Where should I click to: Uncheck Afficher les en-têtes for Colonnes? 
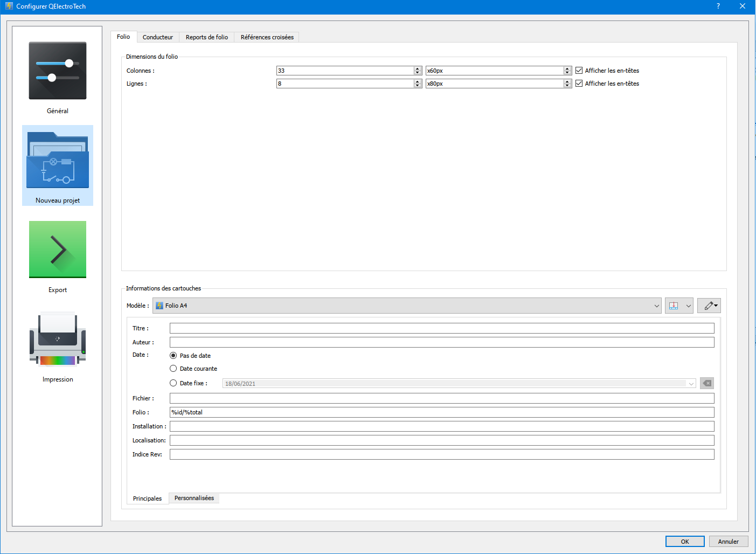[x=579, y=71]
